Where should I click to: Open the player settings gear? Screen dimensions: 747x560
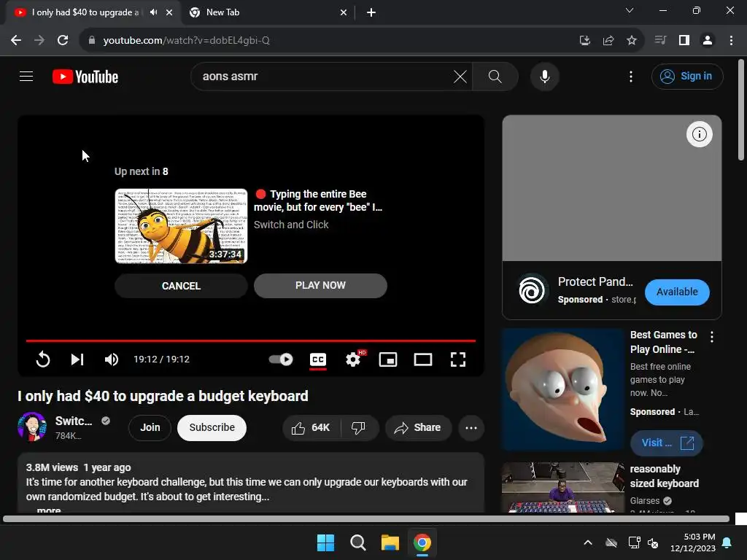(x=353, y=359)
